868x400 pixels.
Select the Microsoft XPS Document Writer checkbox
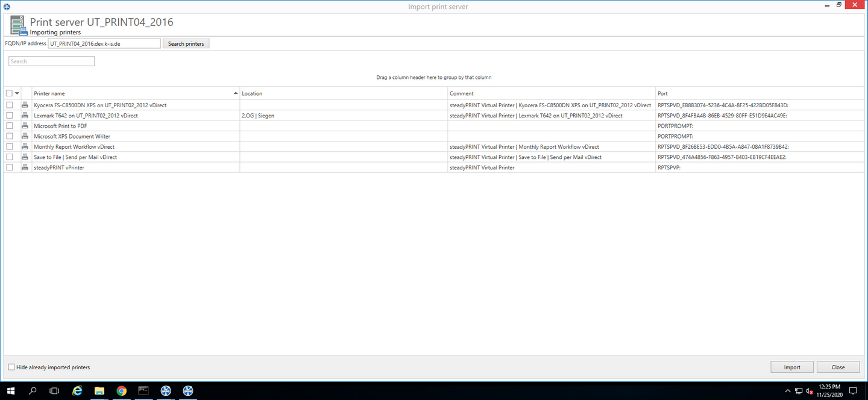click(10, 136)
